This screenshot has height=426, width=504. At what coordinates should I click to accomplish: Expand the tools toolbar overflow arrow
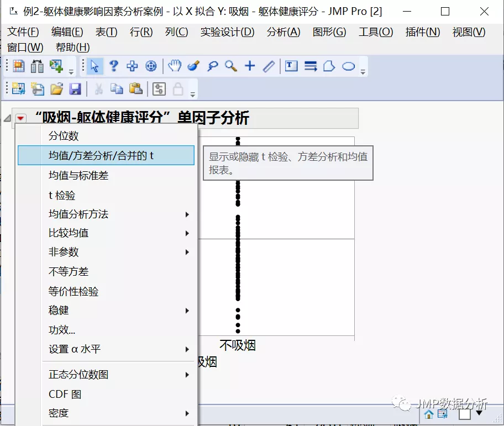point(363,72)
